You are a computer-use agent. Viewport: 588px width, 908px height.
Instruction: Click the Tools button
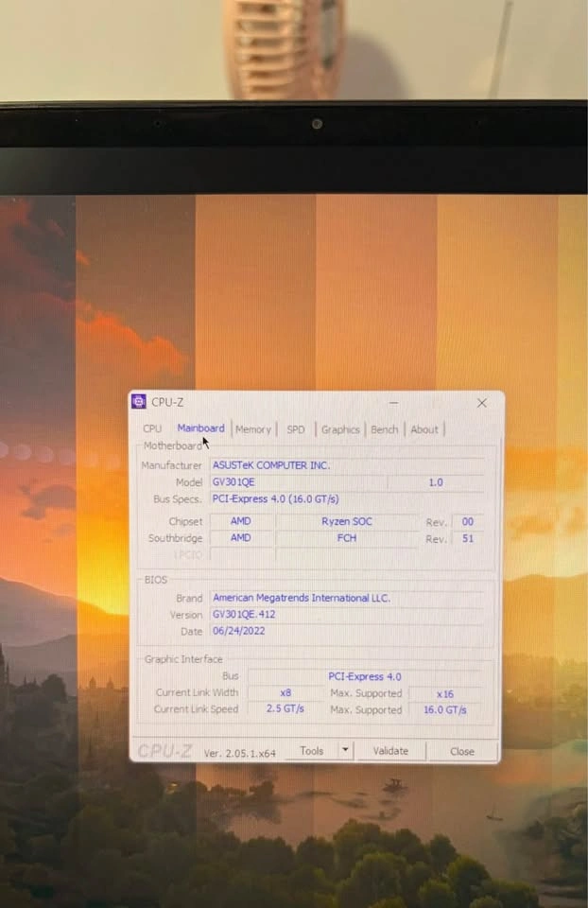coord(311,750)
